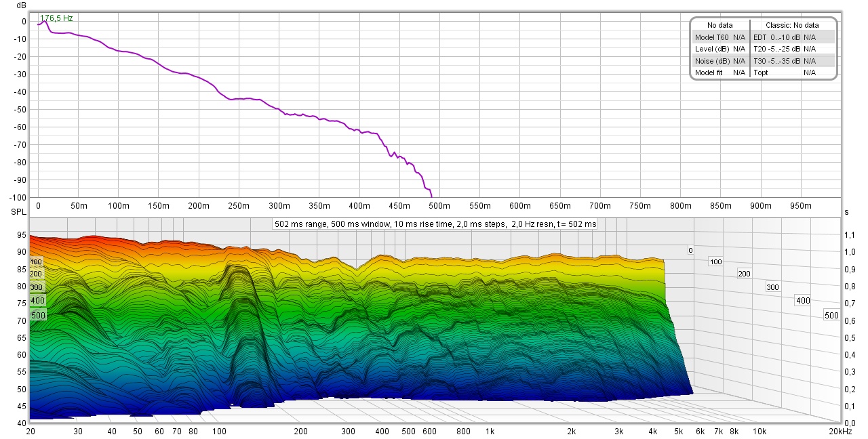Click the 45 tick on SPL axis
Screen dimensions: 868x439
tap(22, 406)
